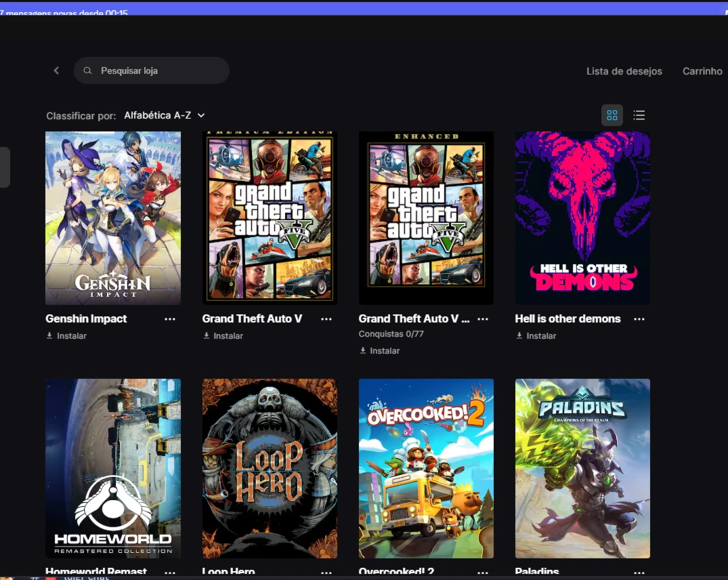Open more options for Hell is other demons
Viewport: 728px width, 580px height.
point(639,319)
